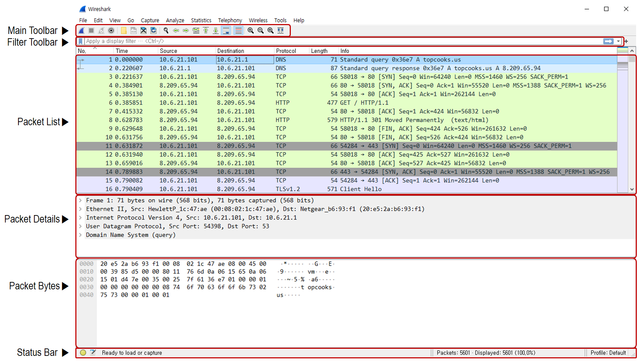Click the intelligent scrollbar minimap

click(x=623, y=120)
